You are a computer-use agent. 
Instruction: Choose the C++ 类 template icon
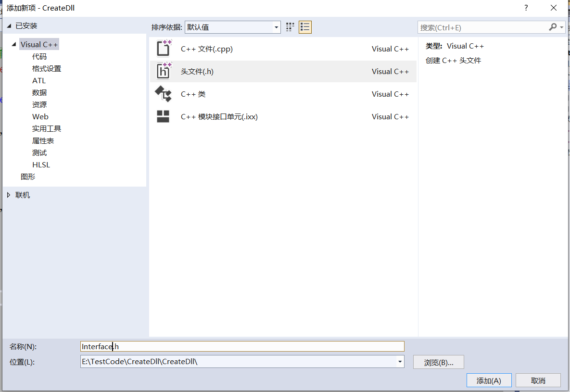point(164,93)
